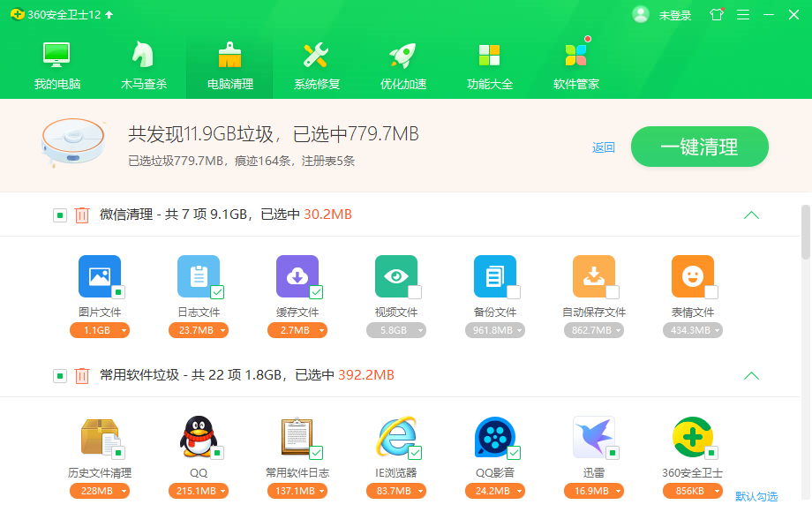The image size is (812, 512).
Task: Open the main hamburger menu
Action: click(743, 14)
